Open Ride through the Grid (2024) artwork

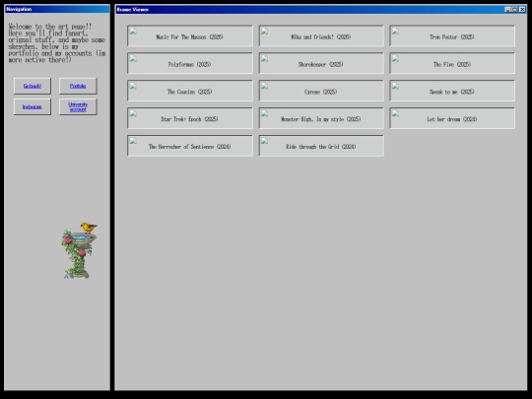point(321,146)
